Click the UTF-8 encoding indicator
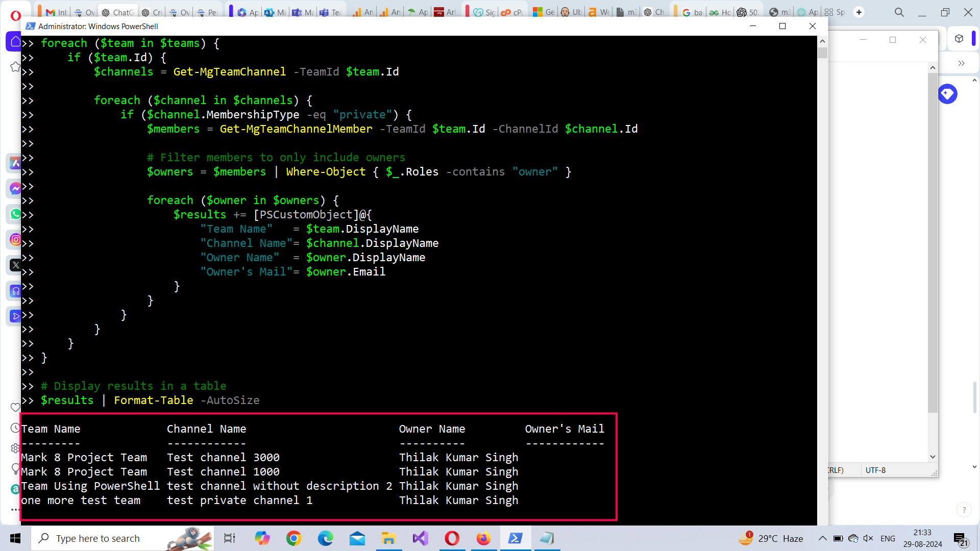 pyautogui.click(x=875, y=470)
